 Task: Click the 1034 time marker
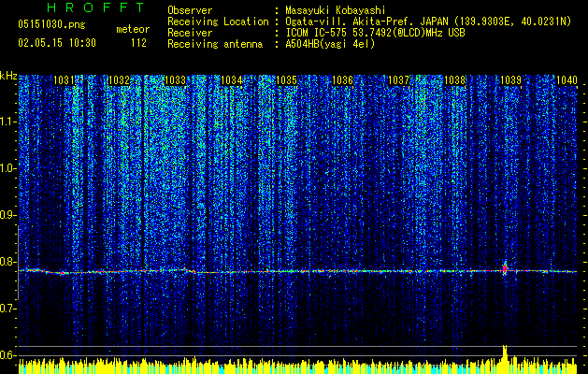[232, 80]
